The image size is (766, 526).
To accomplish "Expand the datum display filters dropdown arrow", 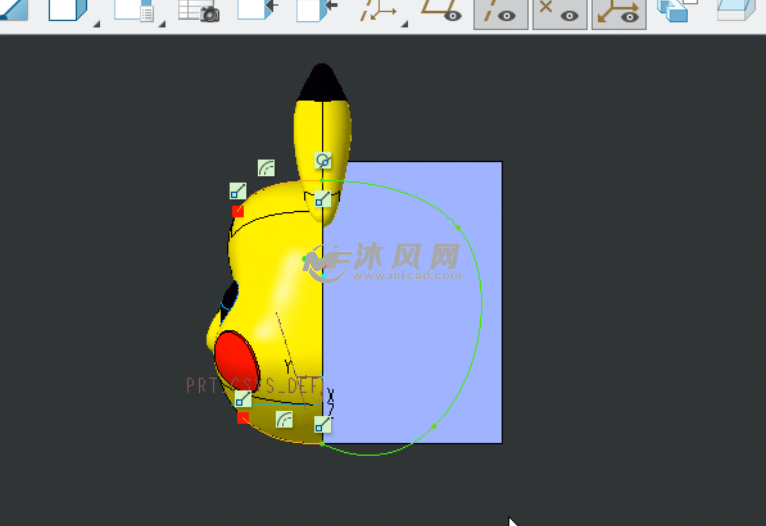I will tap(404, 23).
